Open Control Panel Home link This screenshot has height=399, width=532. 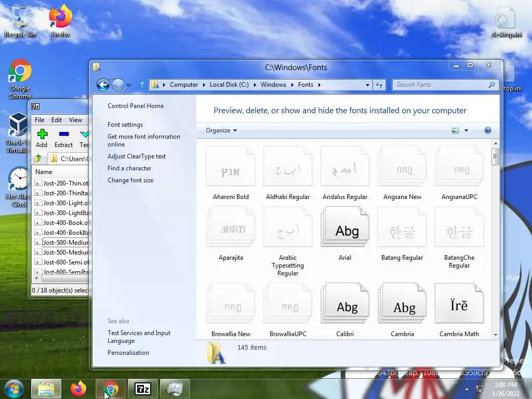pos(136,106)
